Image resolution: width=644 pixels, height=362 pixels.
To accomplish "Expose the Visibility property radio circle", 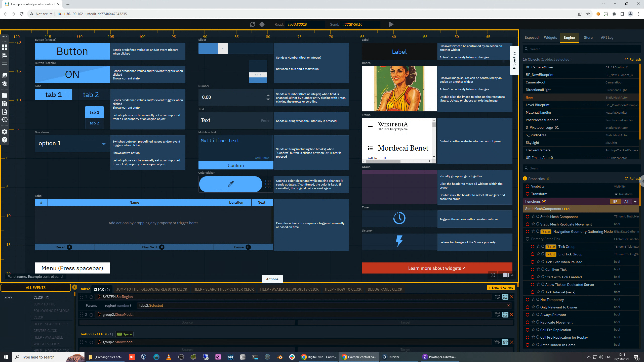I will click(x=527, y=186).
